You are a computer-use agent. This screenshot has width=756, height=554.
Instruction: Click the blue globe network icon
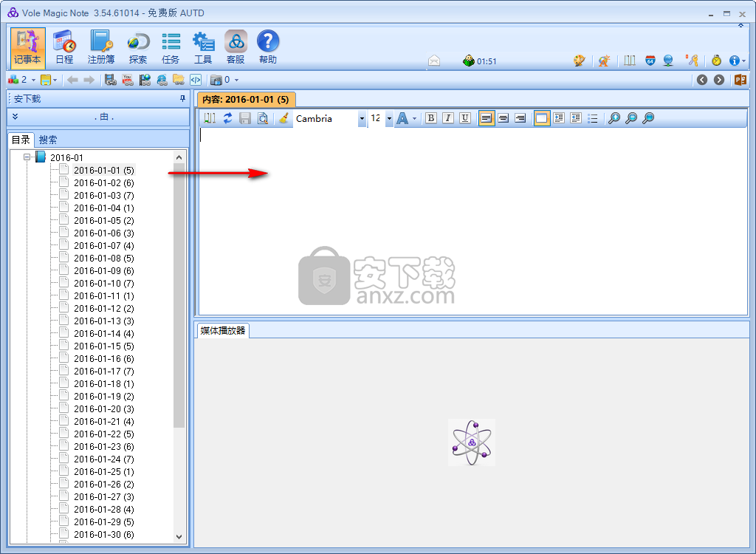(668, 61)
